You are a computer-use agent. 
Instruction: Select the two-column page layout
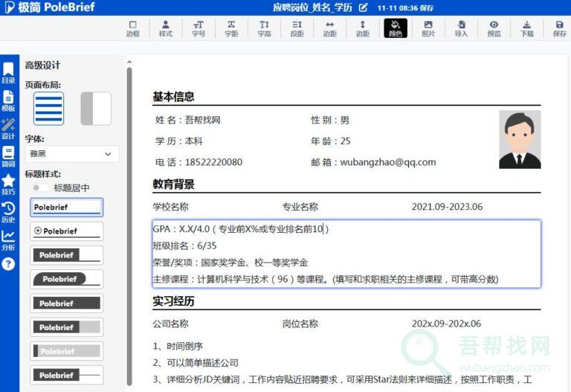tap(96, 109)
